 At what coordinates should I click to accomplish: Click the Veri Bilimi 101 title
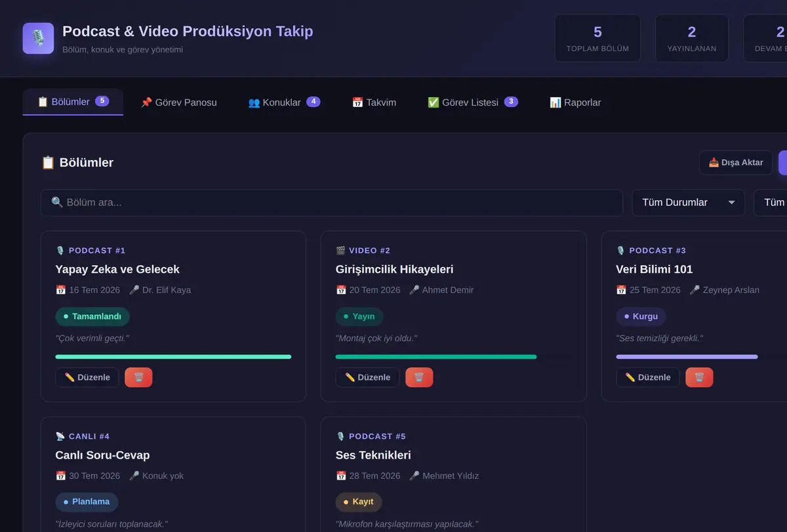coord(655,270)
